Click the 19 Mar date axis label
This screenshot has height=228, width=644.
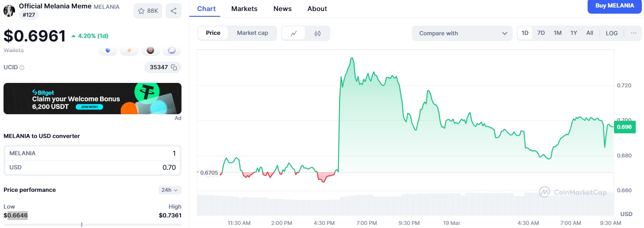pyautogui.click(x=452, y=223)
